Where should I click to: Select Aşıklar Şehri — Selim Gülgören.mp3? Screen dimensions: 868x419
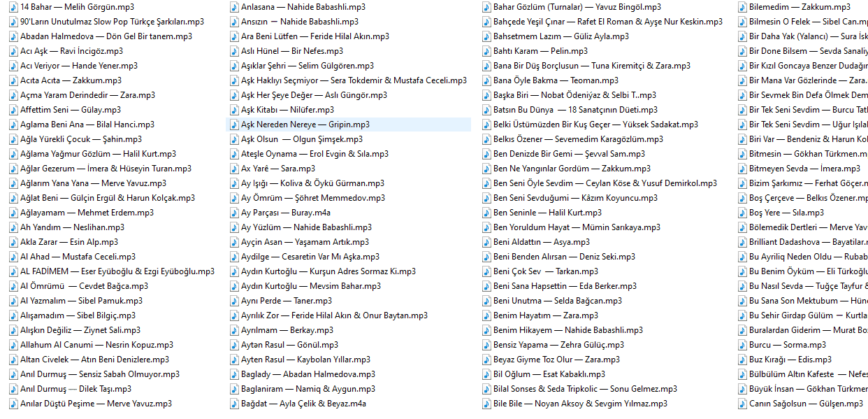coord(308,66)
